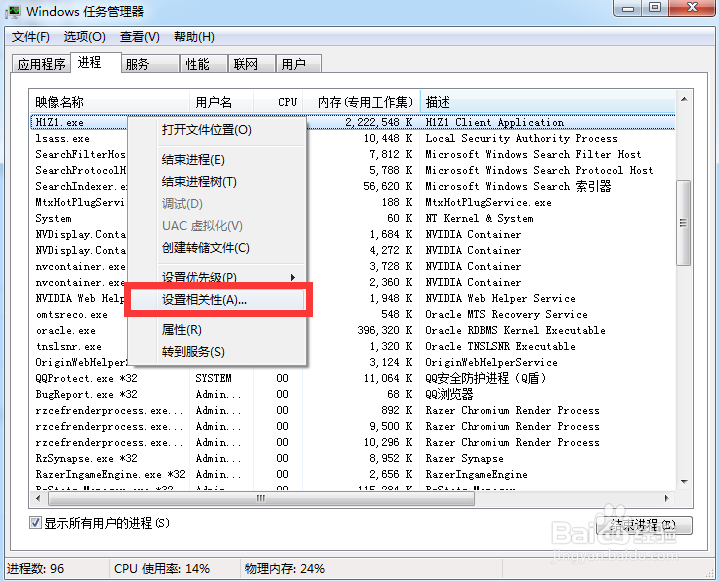Choose 创建转储文件(C) in context menu

click(217, 248)
